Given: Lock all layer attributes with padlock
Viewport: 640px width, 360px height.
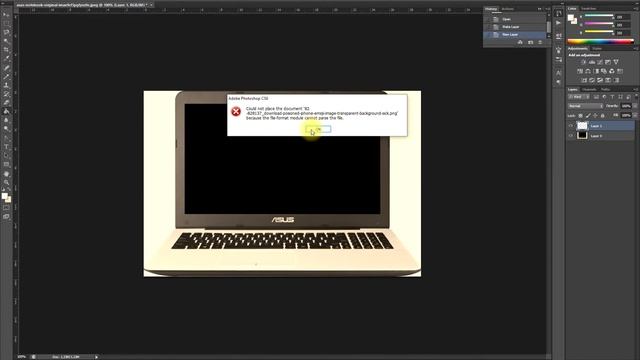Looking at the screenshot, I should [x=602, y=116].
